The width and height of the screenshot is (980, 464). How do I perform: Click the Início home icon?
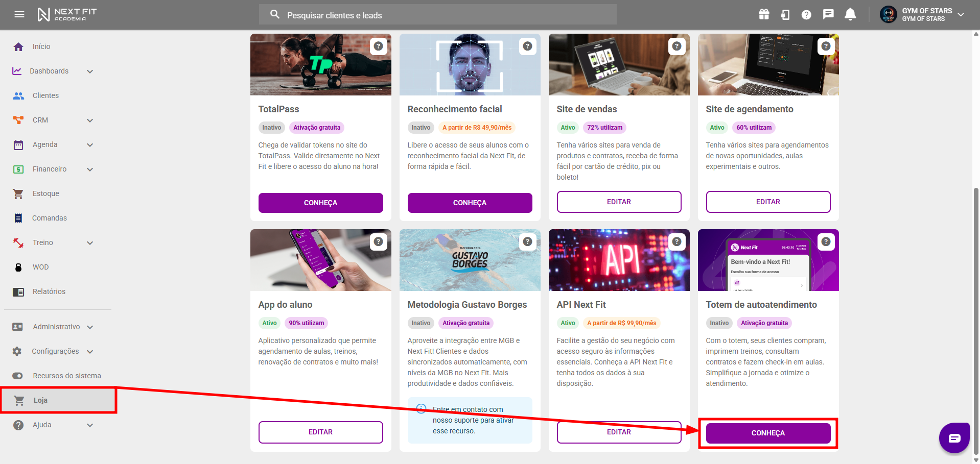point(18,46)
